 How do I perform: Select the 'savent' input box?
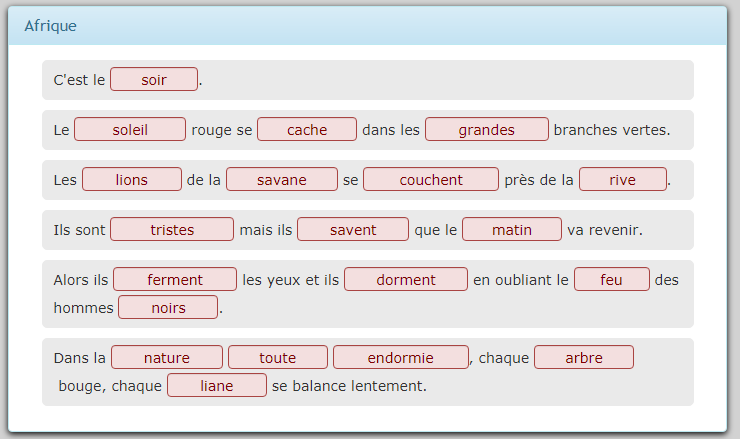353,229
